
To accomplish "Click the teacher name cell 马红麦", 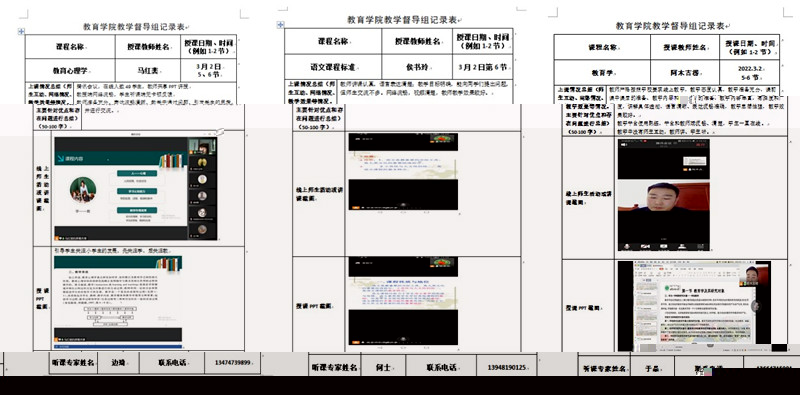I will click(148, 70).
